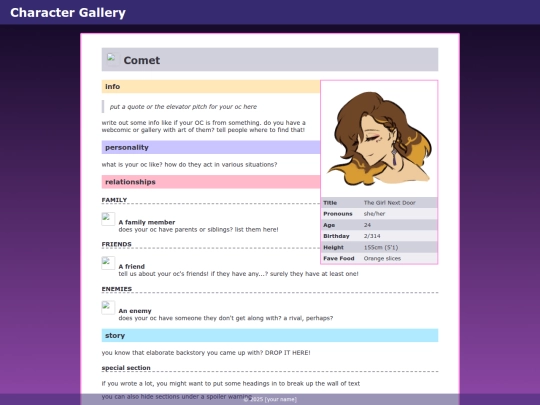This screenshot has width=540, height=405.
Task: Click the FRIENDS subheading
Action: coord(116,244)
